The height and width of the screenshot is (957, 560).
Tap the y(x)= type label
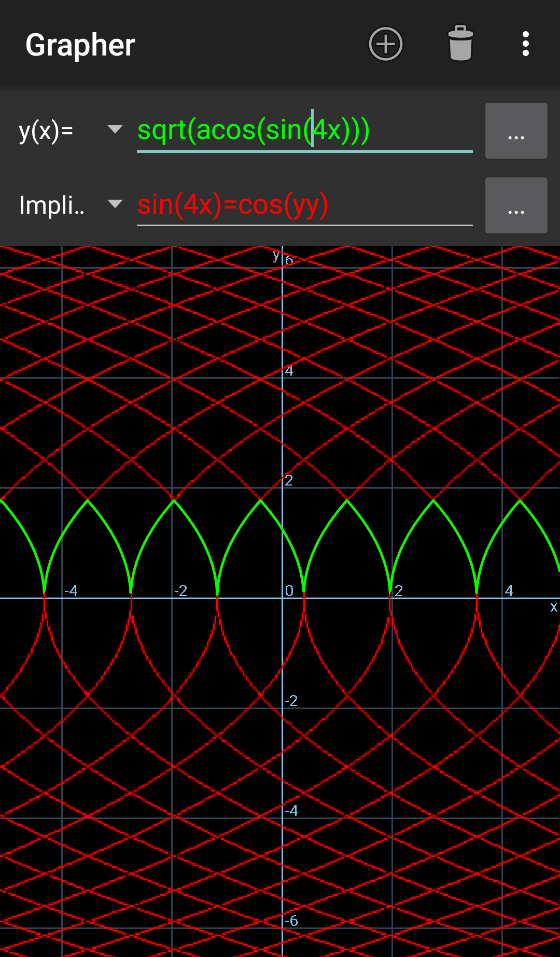click(46, 131)
